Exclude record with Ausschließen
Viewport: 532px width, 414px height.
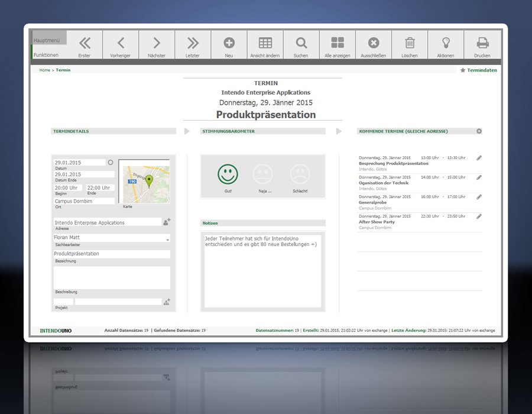coord(374,45)
